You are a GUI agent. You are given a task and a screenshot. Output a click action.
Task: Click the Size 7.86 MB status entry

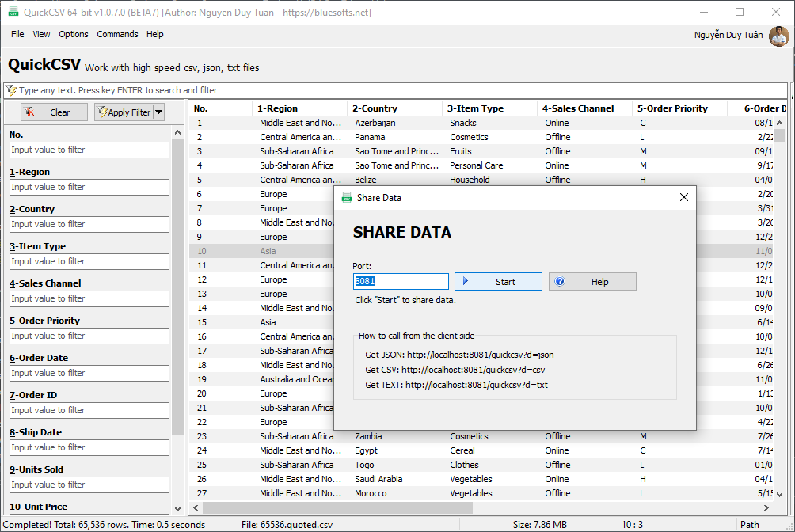(539, 525)
